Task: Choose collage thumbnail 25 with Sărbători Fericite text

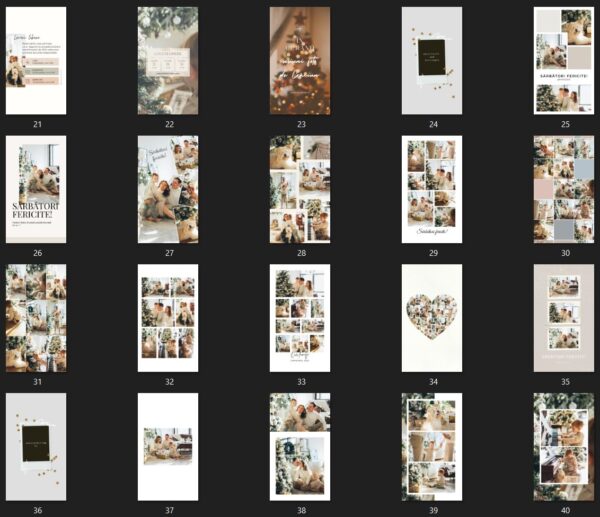Action: click(564, 61)
